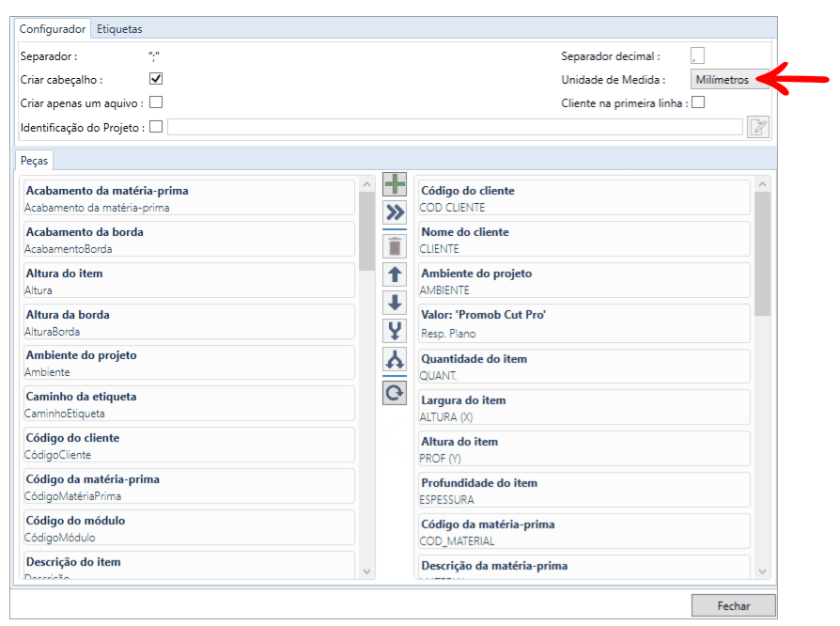This screenshot has width=840, height=626.
Task: Click the split fields icon
Action: [395, 359]
